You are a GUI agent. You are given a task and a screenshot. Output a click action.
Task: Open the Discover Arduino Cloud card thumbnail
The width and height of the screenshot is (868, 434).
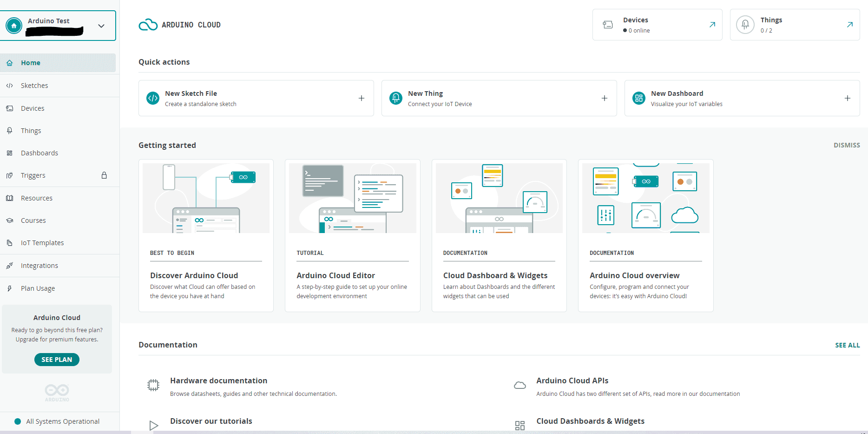tap(206, 198)
